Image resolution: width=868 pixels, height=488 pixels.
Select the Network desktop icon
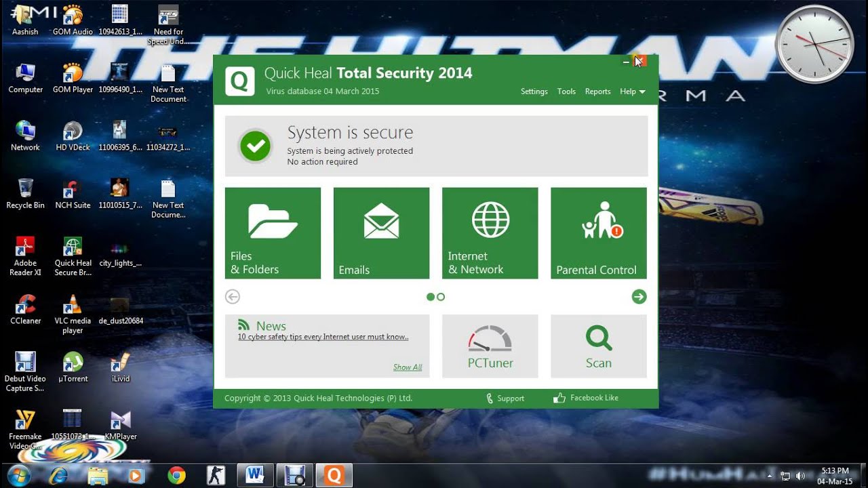(x=25, y=136)
